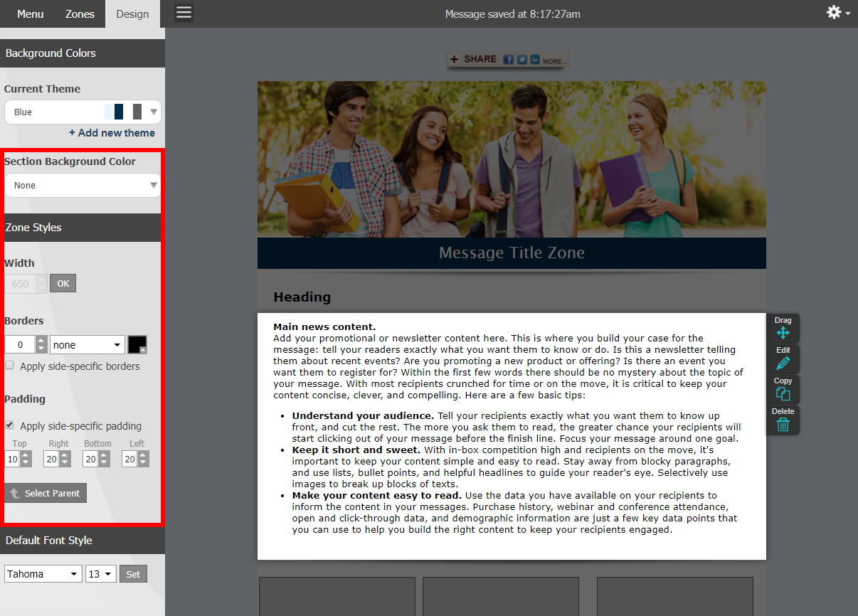Image resolution: width=858 pixels, height=616 pixels.
Task: Switch to the Zones tab
Action: tap(80, 14)
